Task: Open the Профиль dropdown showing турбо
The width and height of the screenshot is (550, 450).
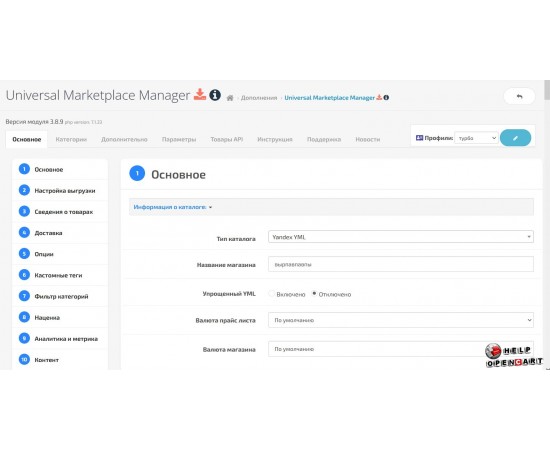Action: point(476,138)
